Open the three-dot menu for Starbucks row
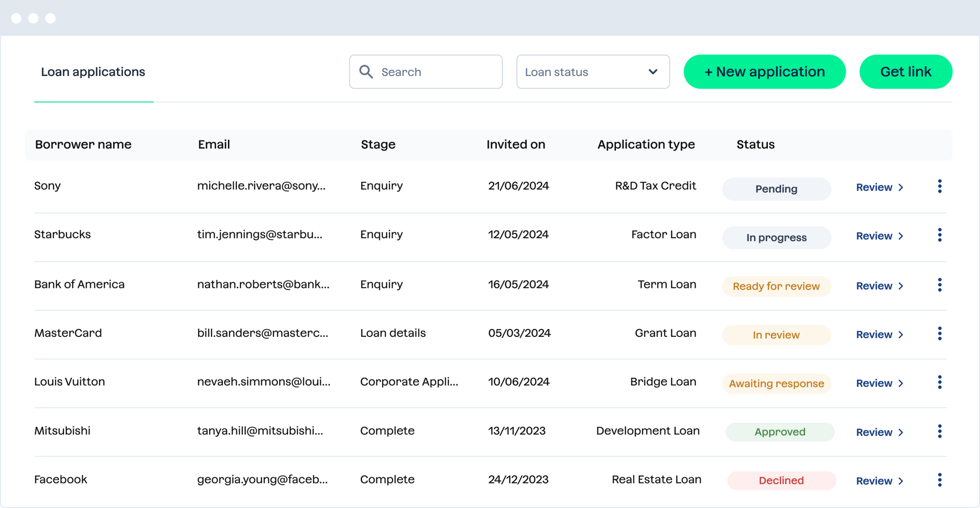The width and height of the screenshot is (980, 508). 939,235
